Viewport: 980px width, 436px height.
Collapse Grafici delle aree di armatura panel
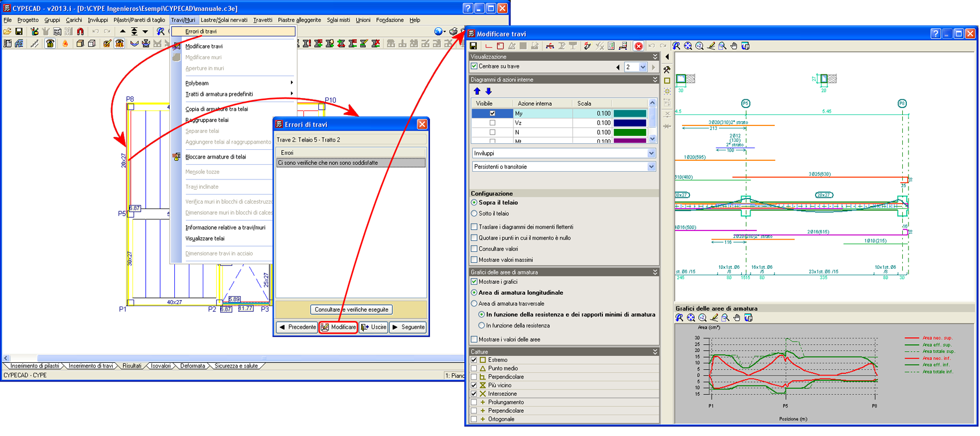pos(655,272)
